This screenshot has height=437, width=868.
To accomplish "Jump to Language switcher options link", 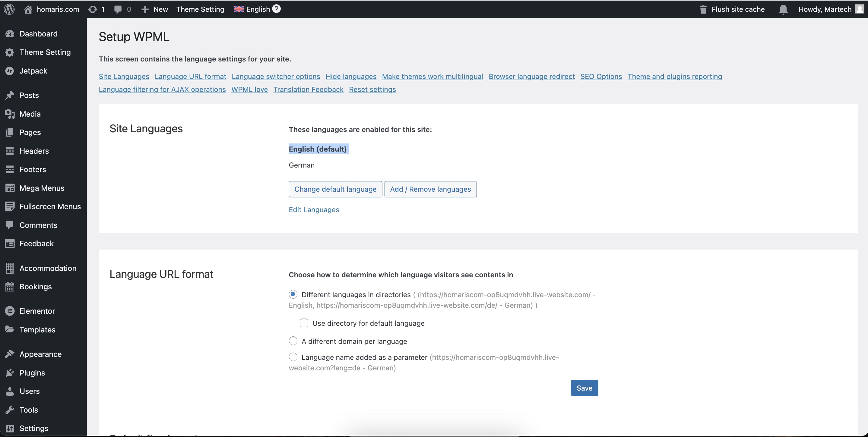I will coord(276,77).
